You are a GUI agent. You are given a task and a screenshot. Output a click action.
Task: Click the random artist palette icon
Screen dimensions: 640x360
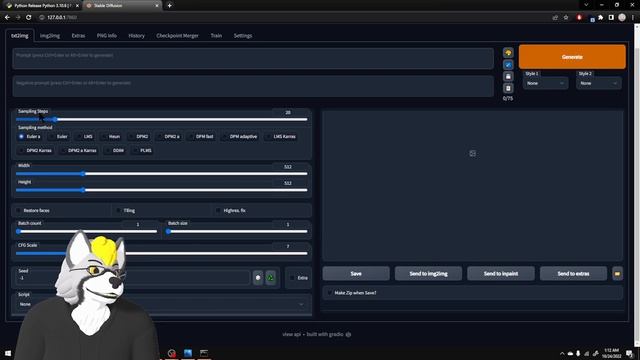coord(508,53)
